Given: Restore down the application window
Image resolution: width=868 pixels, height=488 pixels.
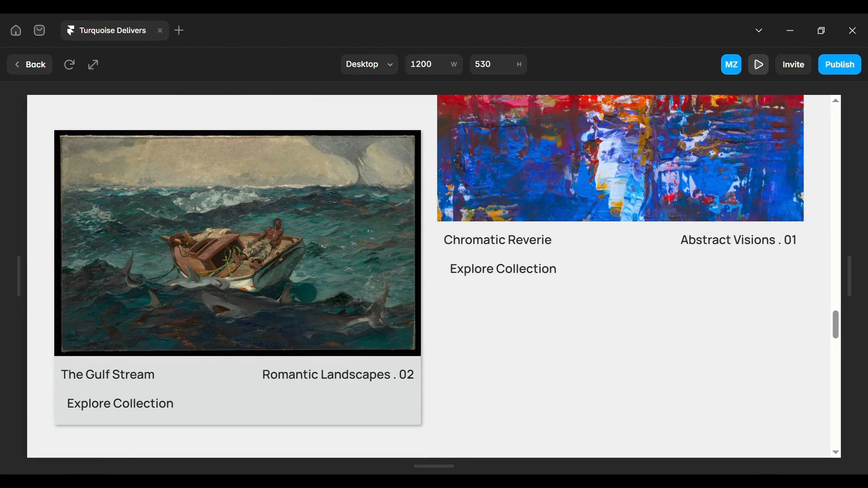Looking at the screenshot, I should (821, 30).
